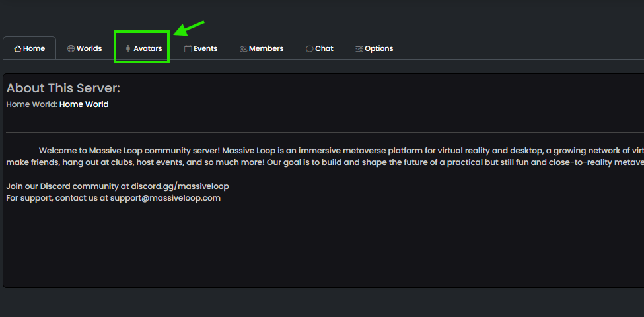The height and width of the screenshot is (317, 644).
Task: Click the globe icon beside Worlds
Action: 71,49
